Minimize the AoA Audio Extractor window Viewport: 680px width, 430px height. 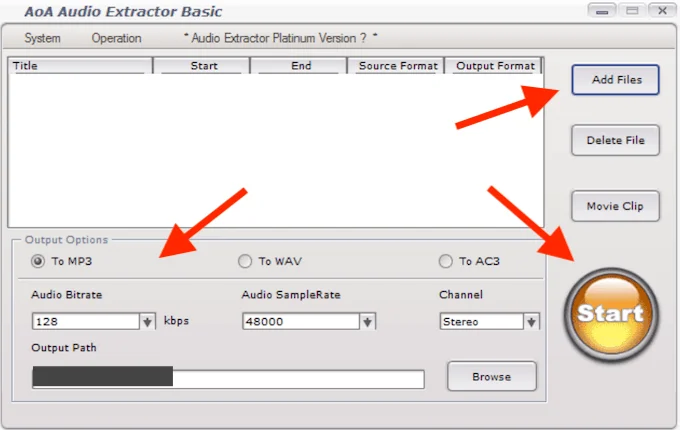602,10
